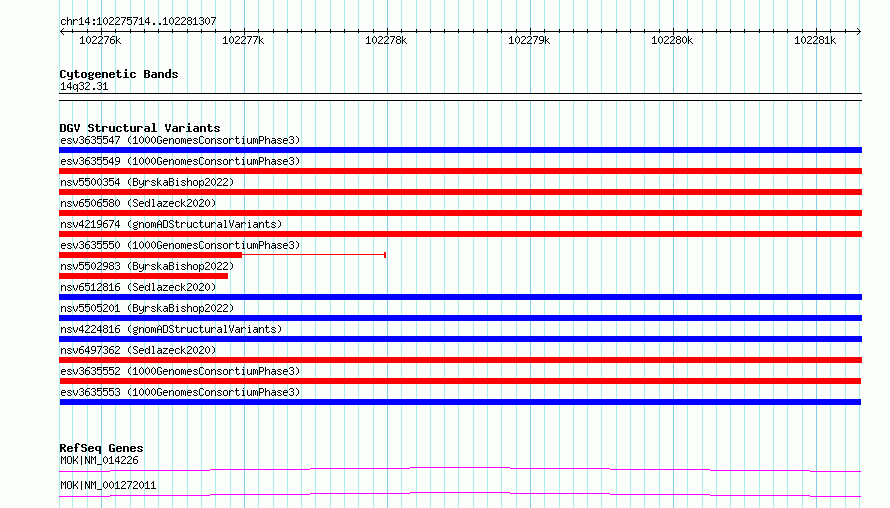Click the magenta transcript line for MOK|NM_001272011
Viewport: 890px width, 508px height.
pos(460,494)
